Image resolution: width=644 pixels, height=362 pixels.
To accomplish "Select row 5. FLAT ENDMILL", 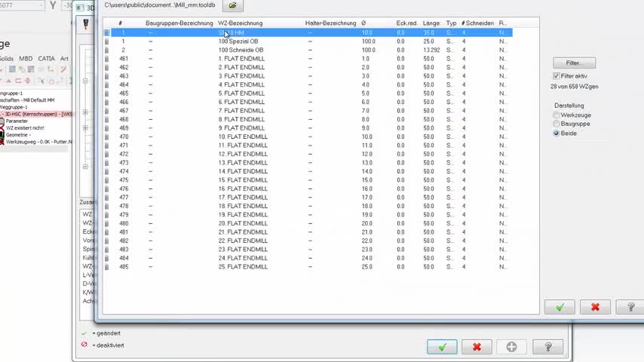I will click(308, 94).
